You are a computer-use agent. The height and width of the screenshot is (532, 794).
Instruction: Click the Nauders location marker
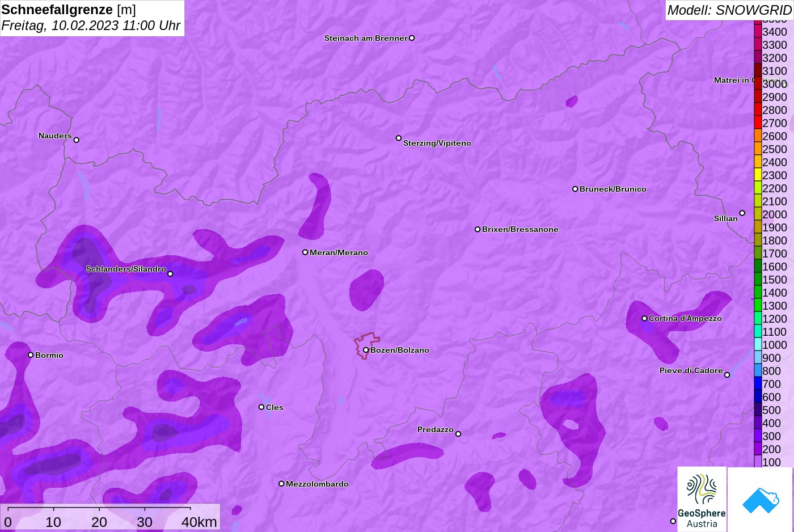pos(77,140)
